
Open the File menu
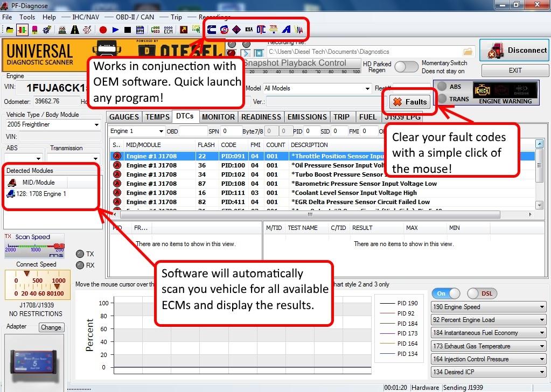click(x=7, y=17)
